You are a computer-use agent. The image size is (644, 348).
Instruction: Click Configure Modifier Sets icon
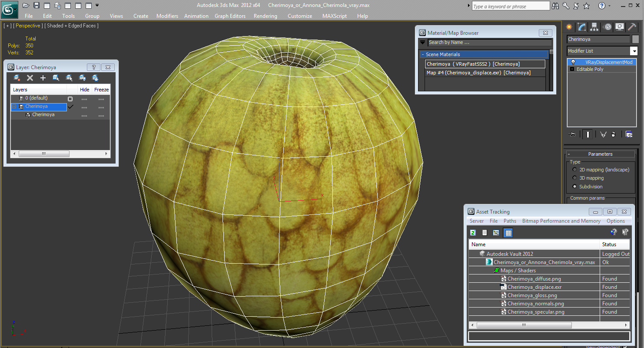629,134
